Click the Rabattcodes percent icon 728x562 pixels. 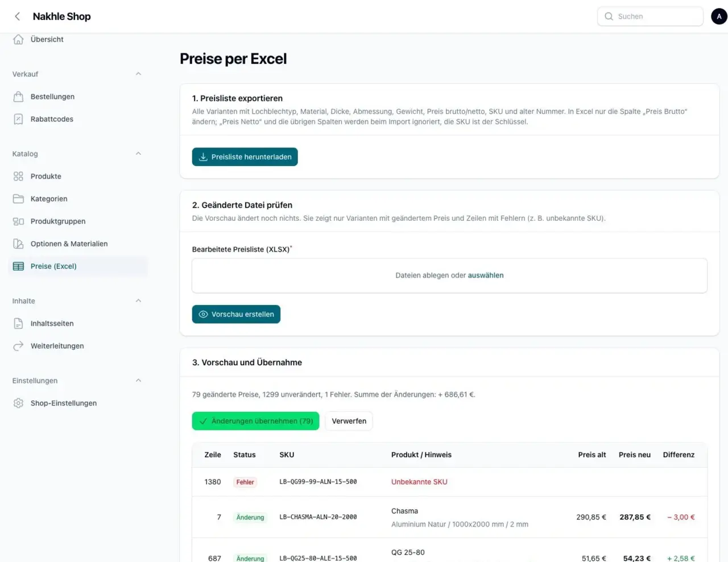point(18,119)
